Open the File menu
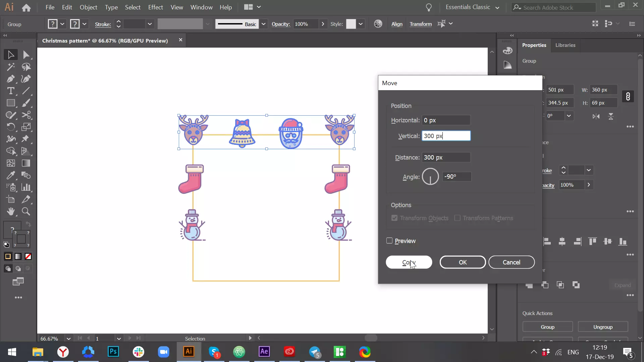 [50, 7]
